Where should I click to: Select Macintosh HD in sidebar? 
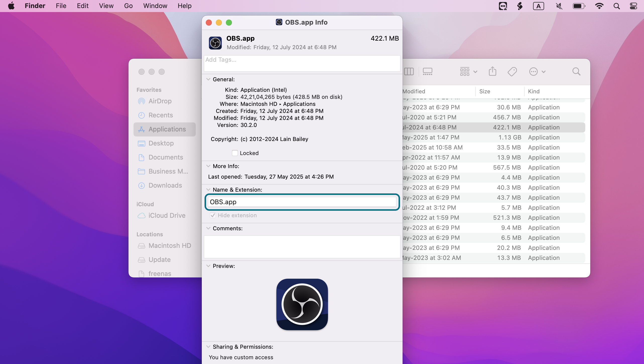point(164,246)
